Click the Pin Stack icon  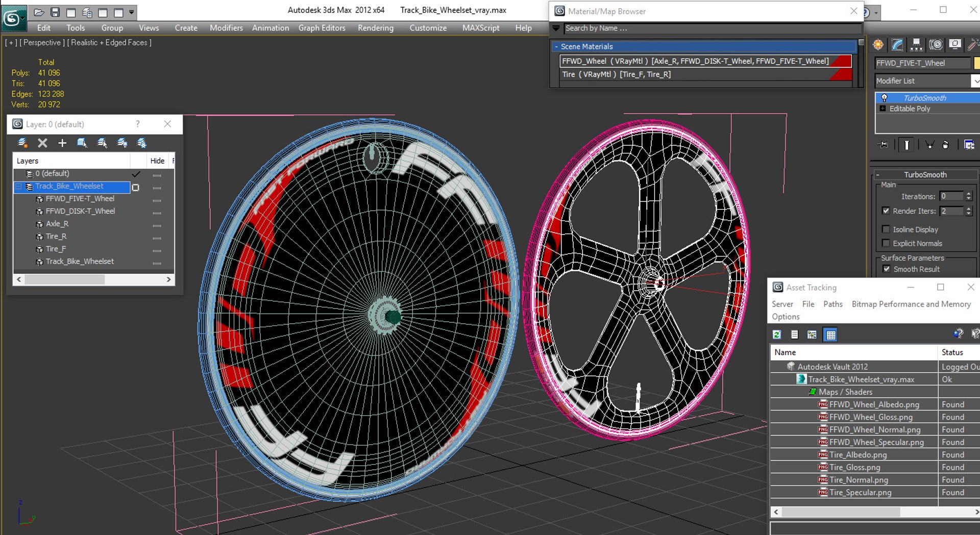[x=883, y=145]
